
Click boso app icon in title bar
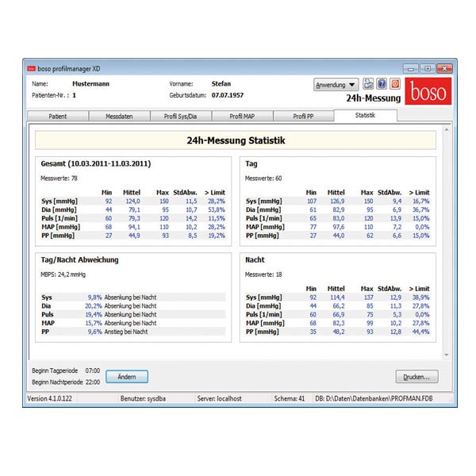click(31, 68)
